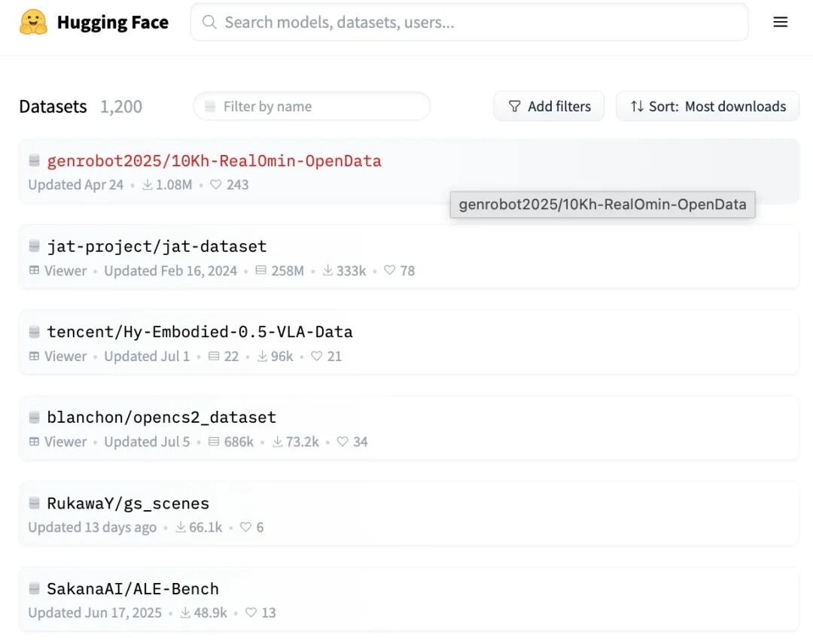The width and height of the screenshot is (813, 644).
Task: Click Updated Apr 24 text
Action: (76, 184)
